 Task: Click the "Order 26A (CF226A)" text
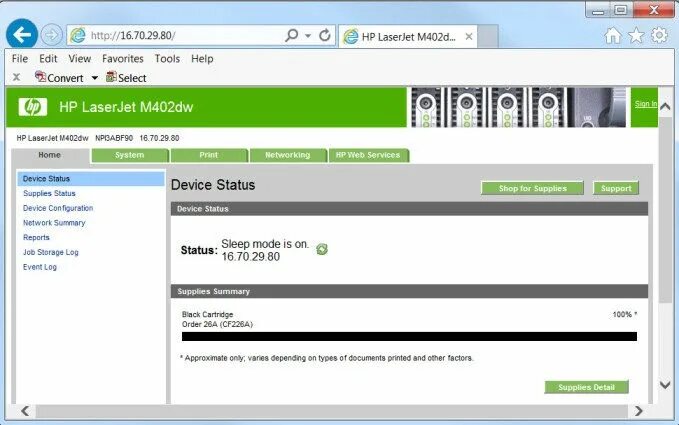coord(217,324)
